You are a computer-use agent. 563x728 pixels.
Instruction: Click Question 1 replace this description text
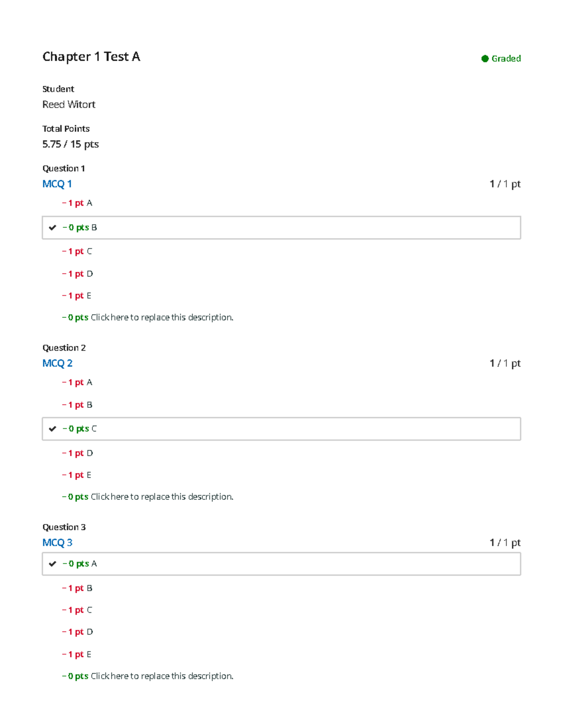(162, 317)
